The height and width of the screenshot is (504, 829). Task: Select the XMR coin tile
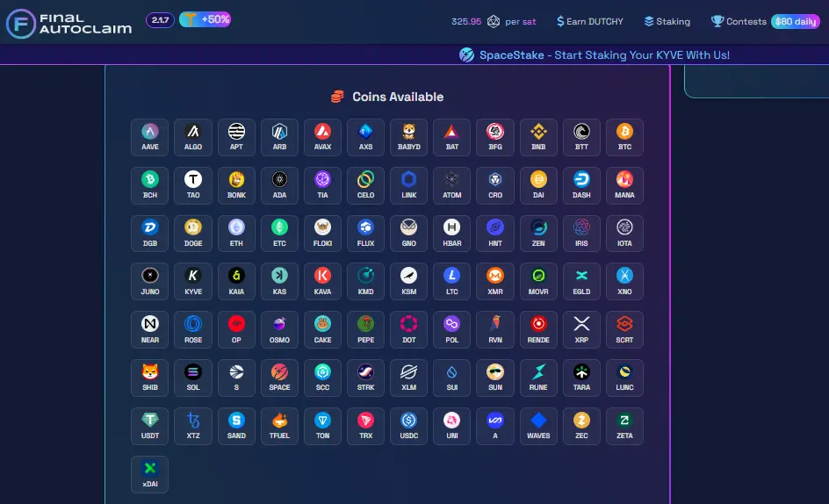pos(495,282)
